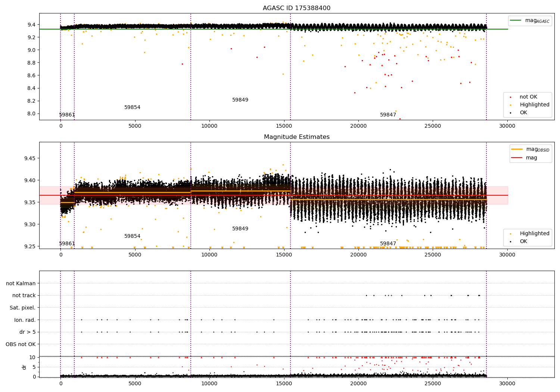Screen dimensions: 560x392
Task: Click the 59861 label in the top plot
Action: [x=67, y=115]
